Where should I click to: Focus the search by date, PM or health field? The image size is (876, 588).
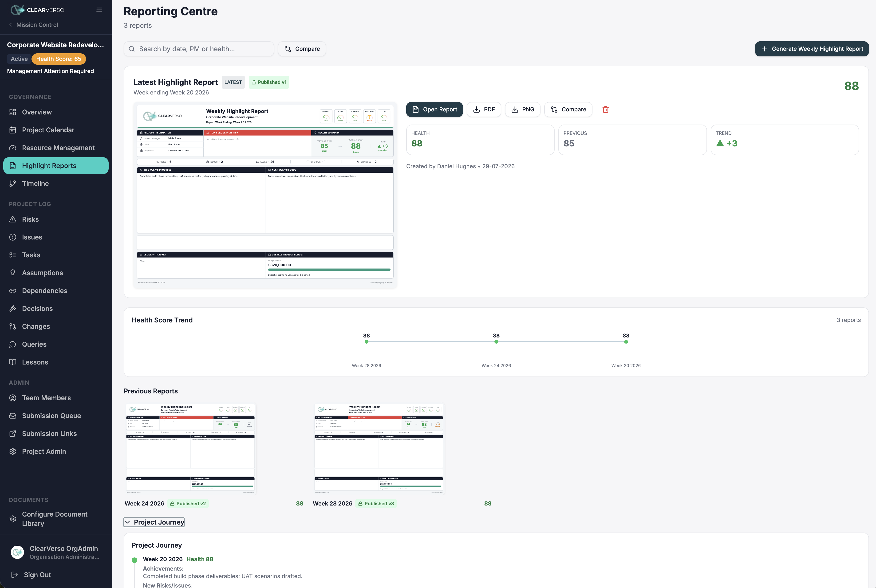[199, 49]
